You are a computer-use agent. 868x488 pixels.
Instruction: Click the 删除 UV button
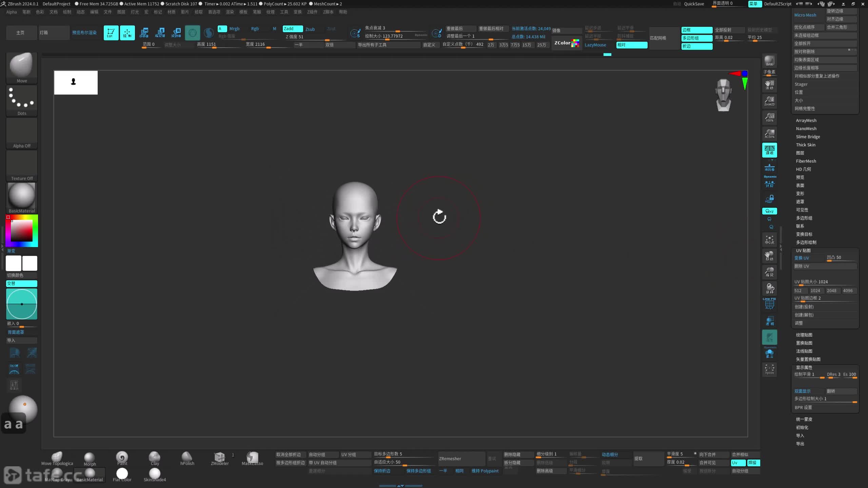pyautogui.click(x=825, y=266)
